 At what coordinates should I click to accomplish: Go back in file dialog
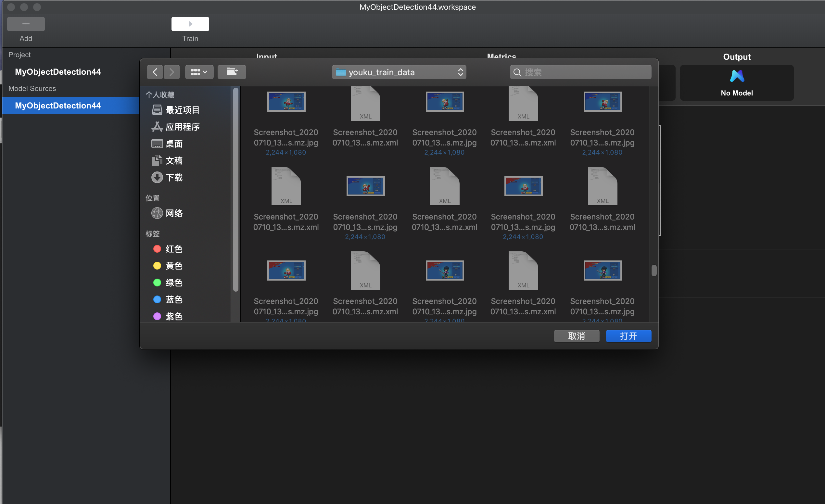[155, 72]
